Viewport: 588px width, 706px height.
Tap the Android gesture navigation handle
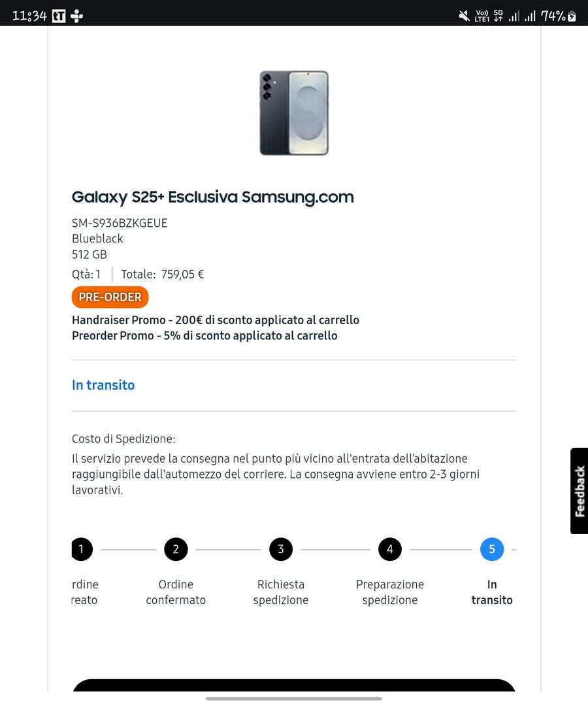[294, 698]
